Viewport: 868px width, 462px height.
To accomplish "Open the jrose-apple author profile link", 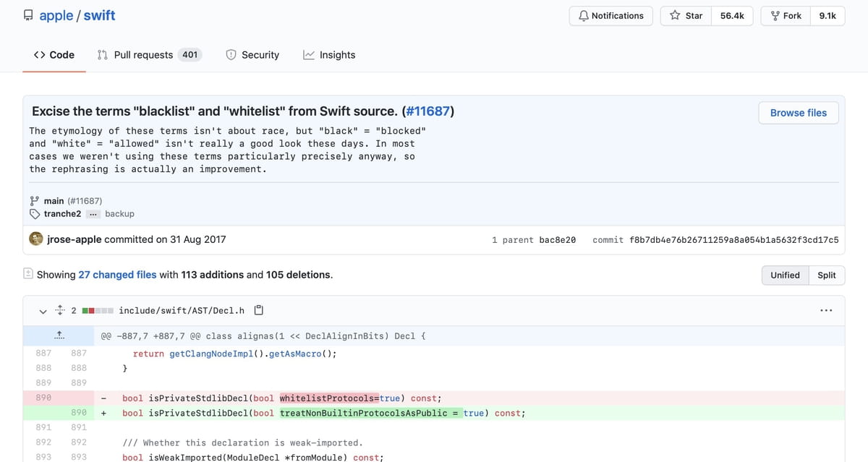I will click(x=75, y=239).
